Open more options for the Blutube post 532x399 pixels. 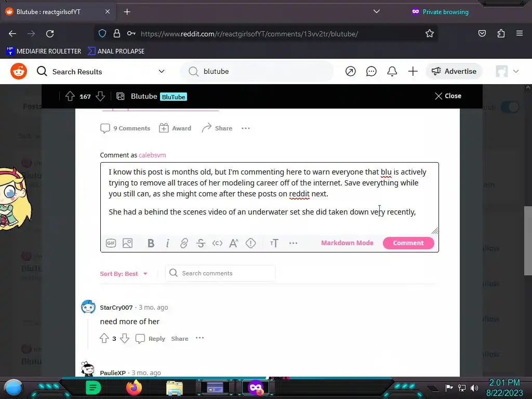tap(246, 128)
